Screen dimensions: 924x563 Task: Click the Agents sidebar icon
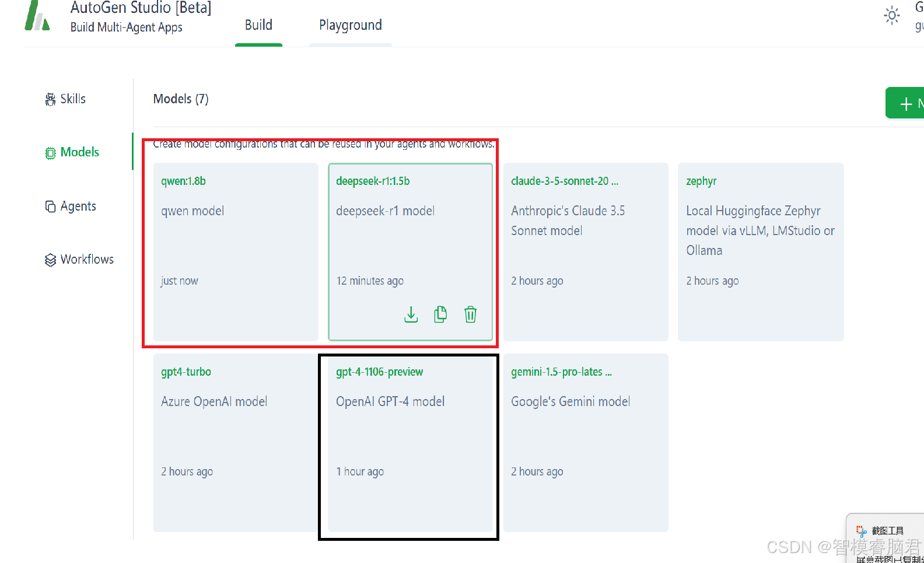pyautogui.click(x=51, y=207)
